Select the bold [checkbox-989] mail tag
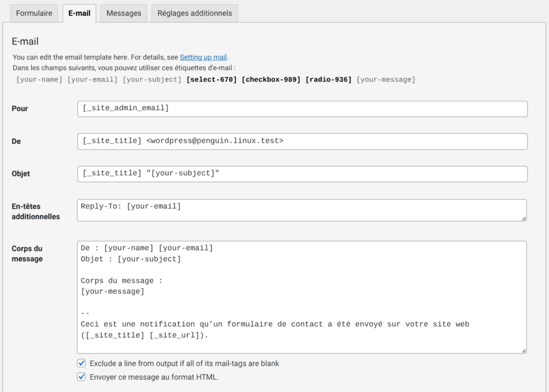 pos(271,80)
